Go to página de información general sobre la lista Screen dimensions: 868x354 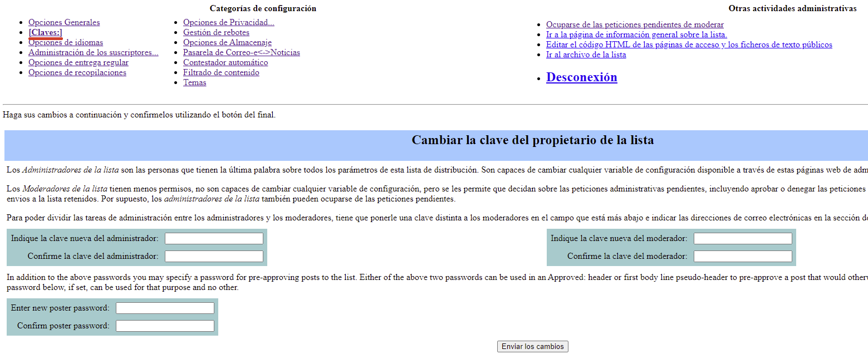pos(636,35)
